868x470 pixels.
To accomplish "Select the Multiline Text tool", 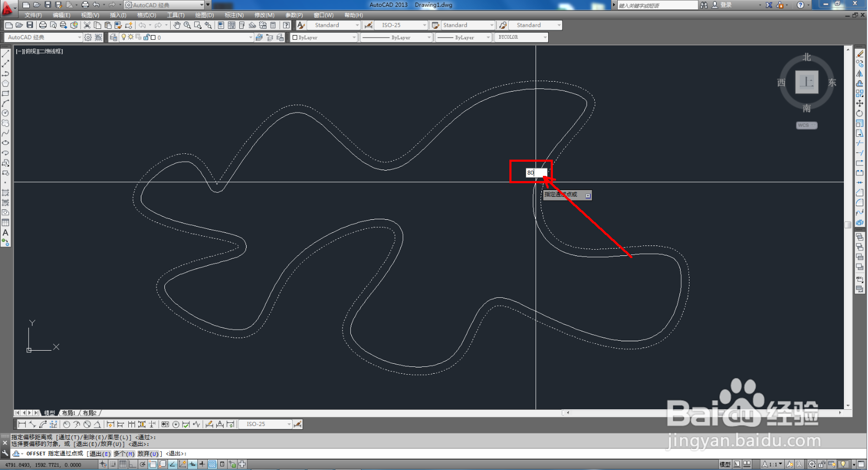I will [6, 233].
